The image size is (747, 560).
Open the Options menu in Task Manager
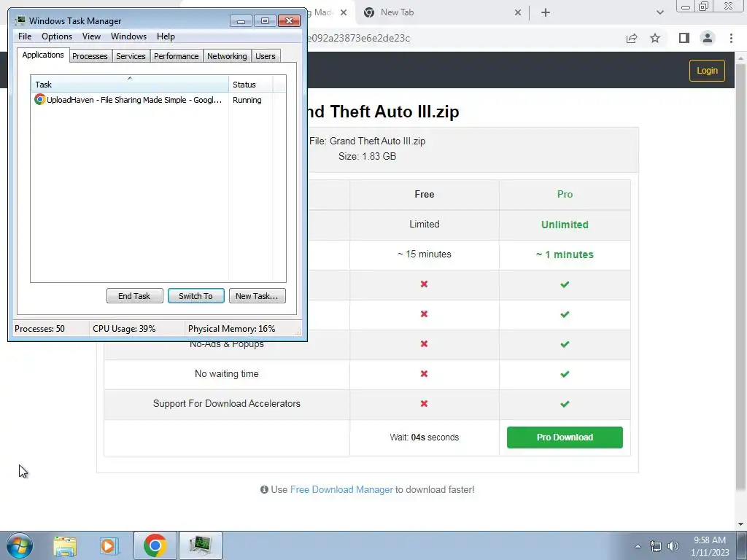pos(57,36)
